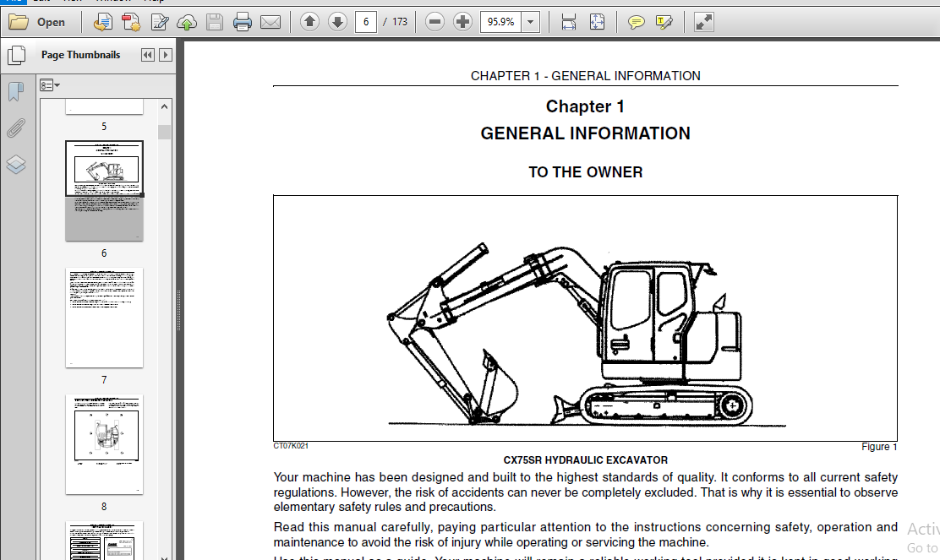Click the Open folder button

(37, 22)
